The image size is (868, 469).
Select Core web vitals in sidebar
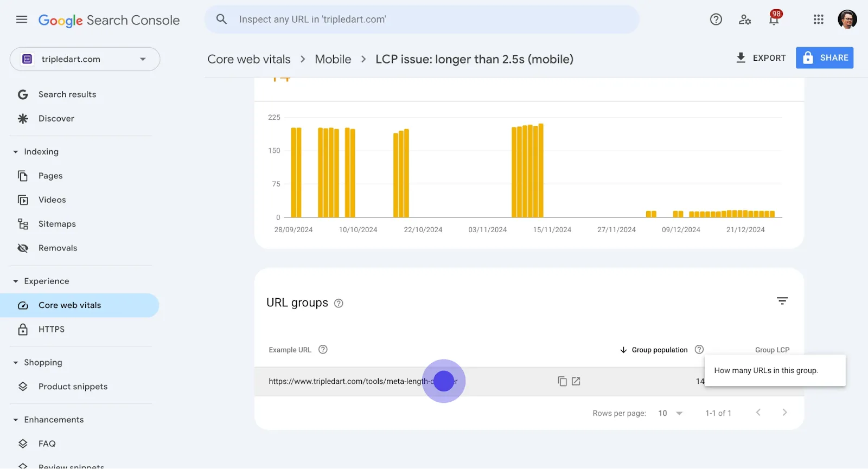80,305
